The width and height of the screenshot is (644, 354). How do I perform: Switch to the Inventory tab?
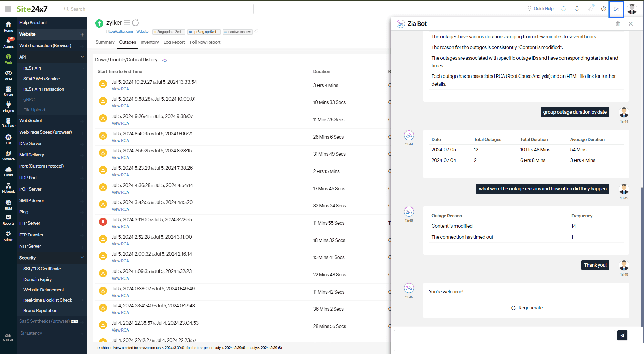pyautogui.click(x=150, y=42)
